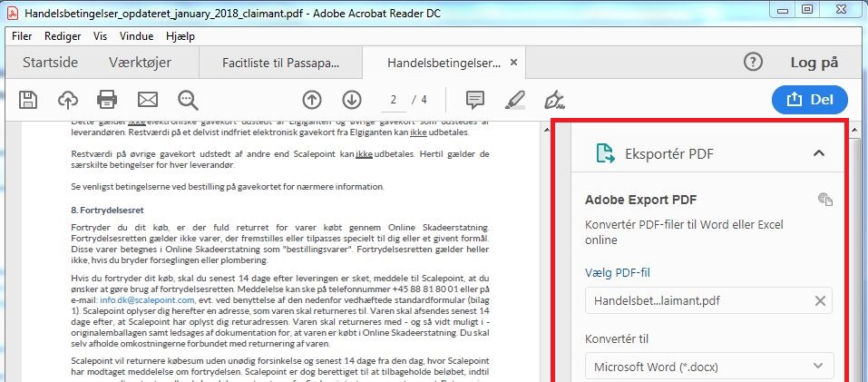The width and height of the screenshot is (868, 382).
Task: Collapse the Eksportér PDF section
Action: 819,153
